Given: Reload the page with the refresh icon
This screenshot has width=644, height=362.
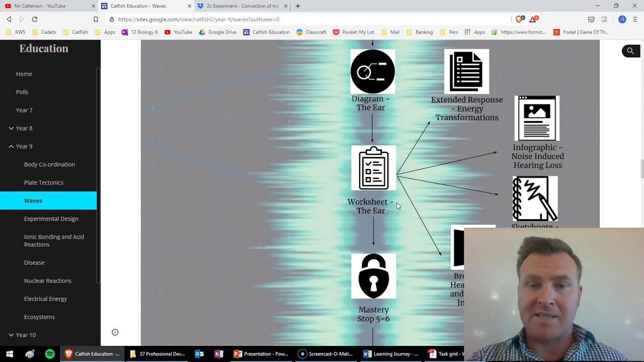Looking at the screenshot, I should click(35, 19).
